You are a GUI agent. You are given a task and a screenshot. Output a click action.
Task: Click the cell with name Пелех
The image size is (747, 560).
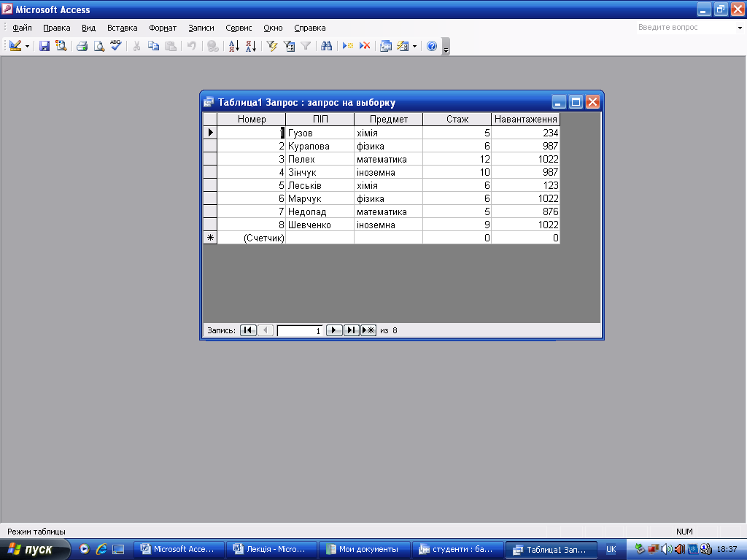[320, 159]
